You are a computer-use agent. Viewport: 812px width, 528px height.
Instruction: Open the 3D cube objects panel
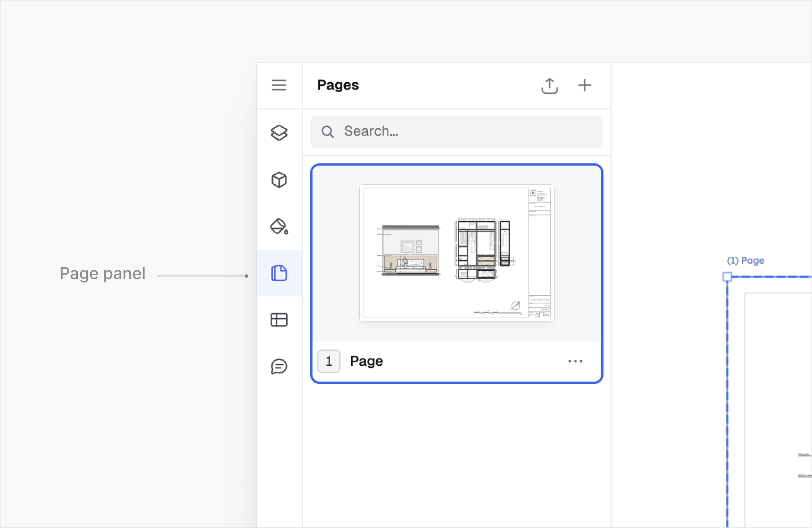279,180
